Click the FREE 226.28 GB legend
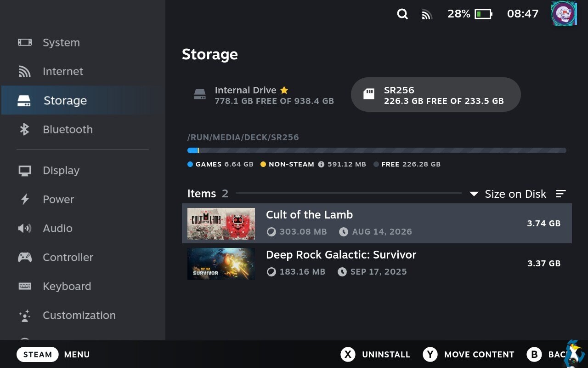This screenshot has width=588, height=368. click(407, 164)
